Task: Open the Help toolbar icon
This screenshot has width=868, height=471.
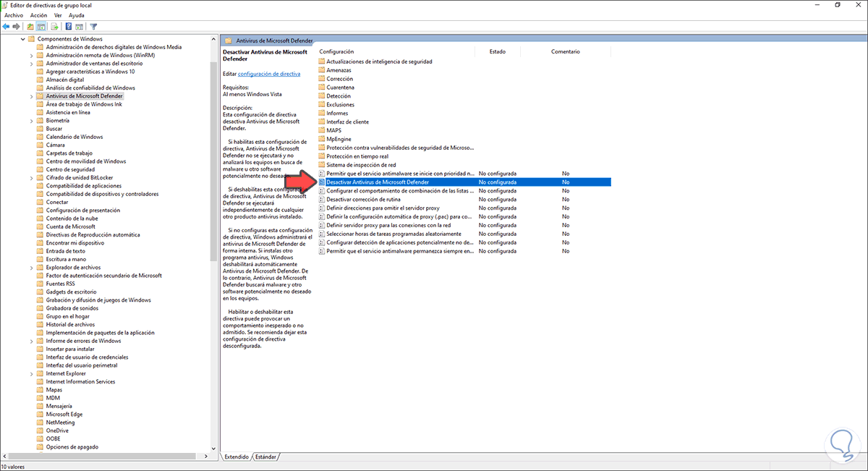Action: tap(68, 27)
